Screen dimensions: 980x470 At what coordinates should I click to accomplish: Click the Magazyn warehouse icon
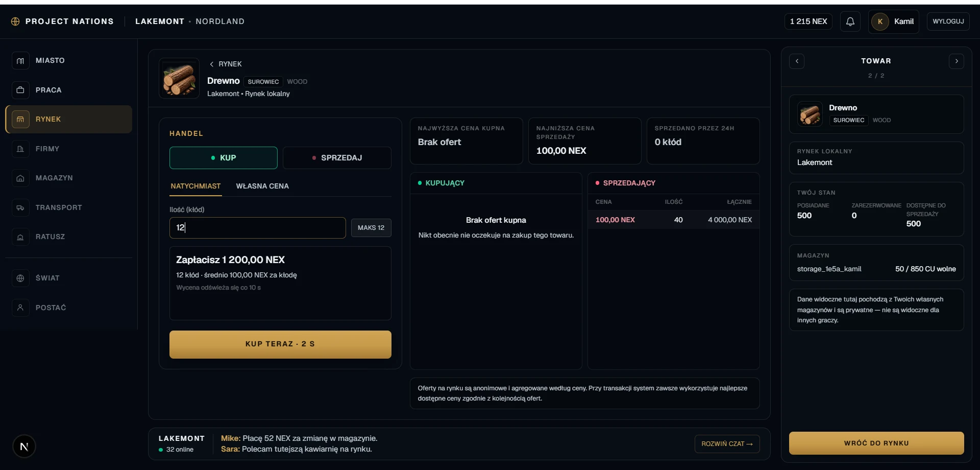pyautogui.click(x=20, y=178)
